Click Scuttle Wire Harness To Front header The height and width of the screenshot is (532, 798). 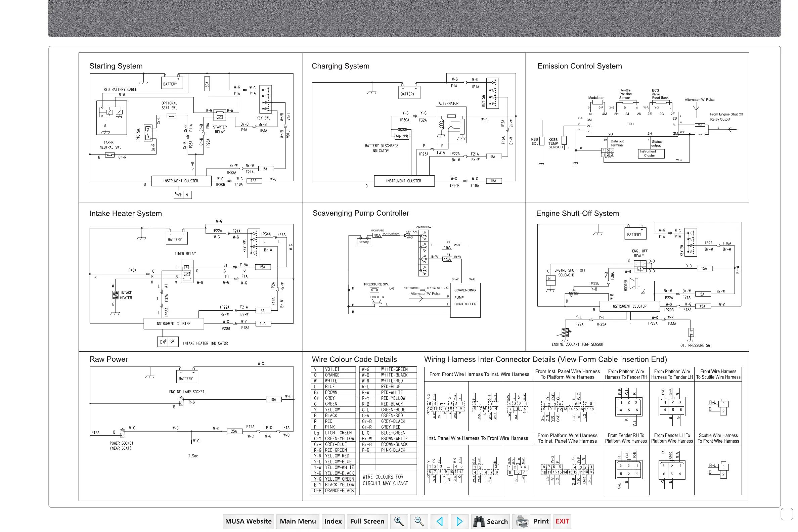[x=718, y=438]
